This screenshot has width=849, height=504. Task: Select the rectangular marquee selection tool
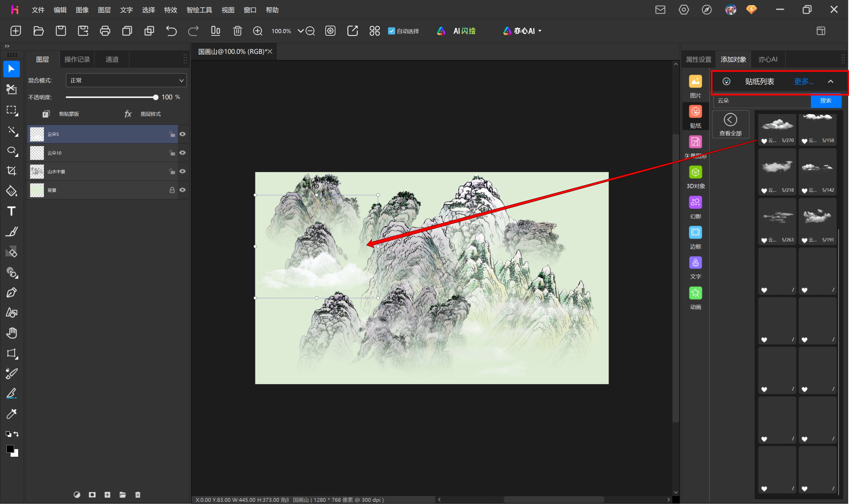12,110
